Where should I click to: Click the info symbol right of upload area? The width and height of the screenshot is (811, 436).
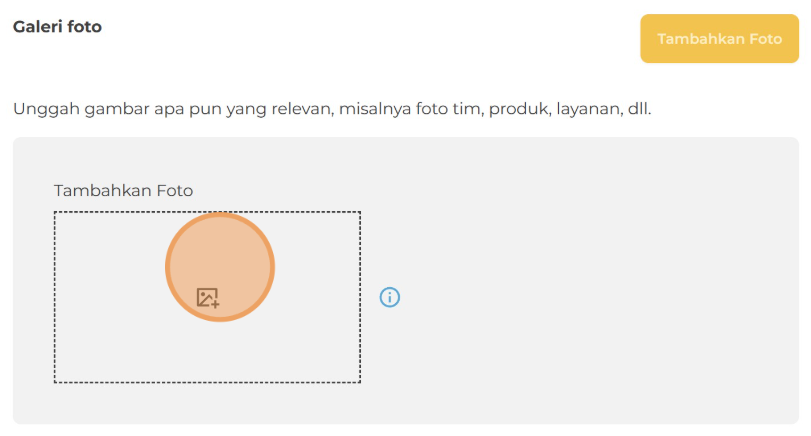pos(390,297)
